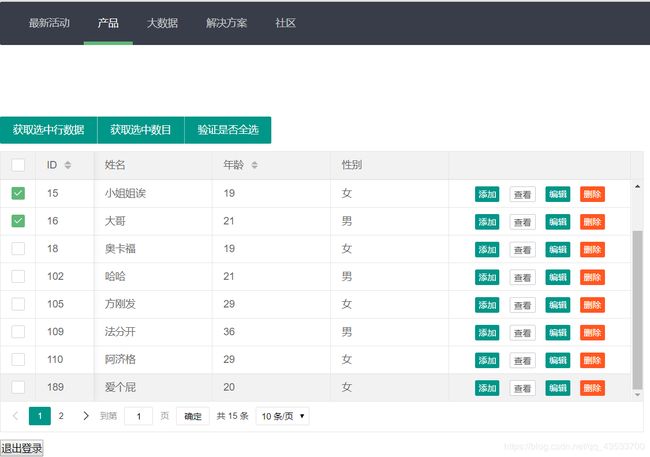The image size is (650, 457).
Task: Edit the row 哈哈
Action: point(558,277)
